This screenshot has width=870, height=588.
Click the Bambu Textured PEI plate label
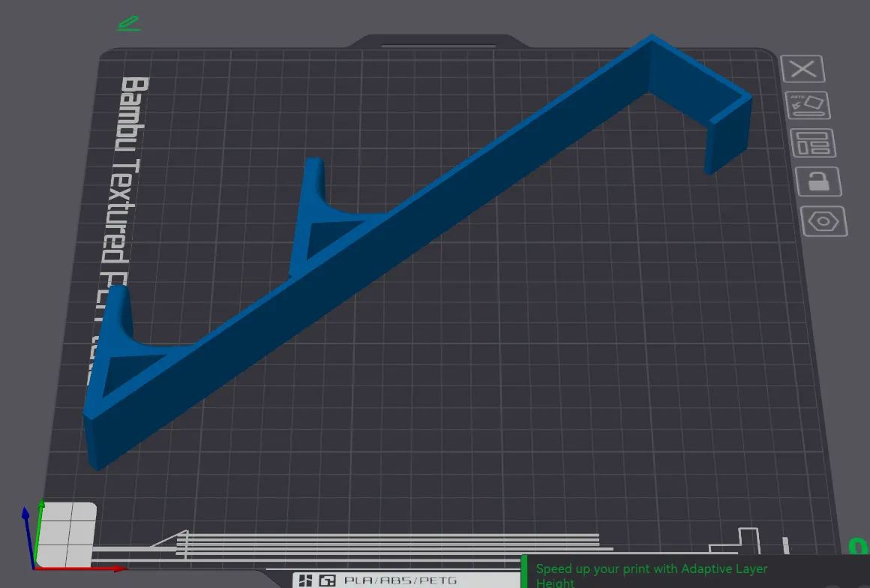click(x=119, y=222)
